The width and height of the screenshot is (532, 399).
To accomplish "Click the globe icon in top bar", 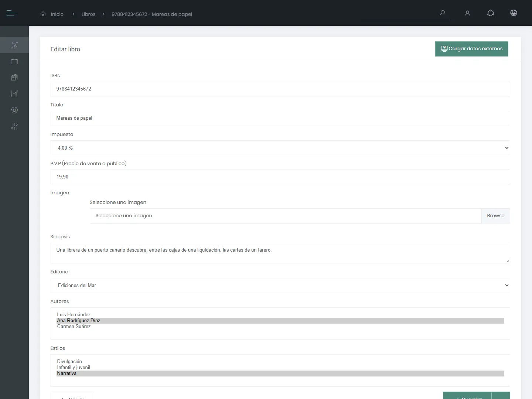I will coord(514,13).
